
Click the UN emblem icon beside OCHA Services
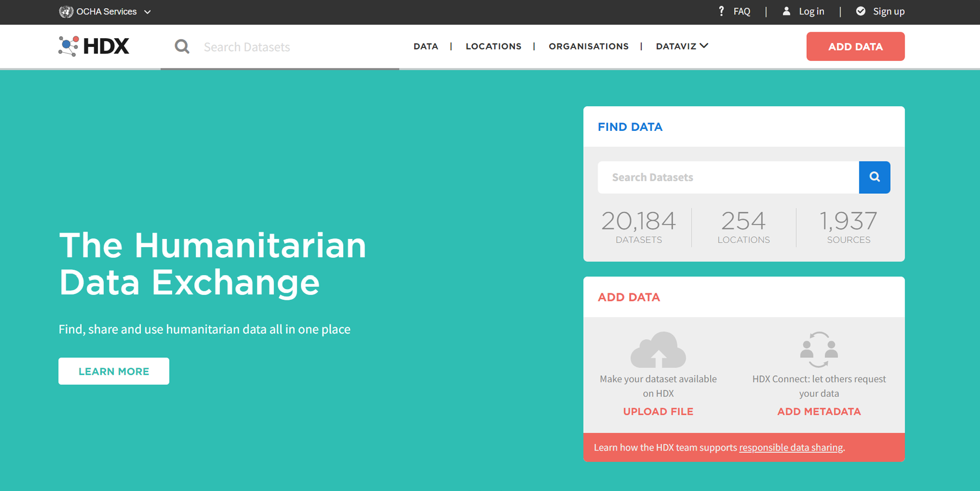pyautogui.click(x=66, y=11)
